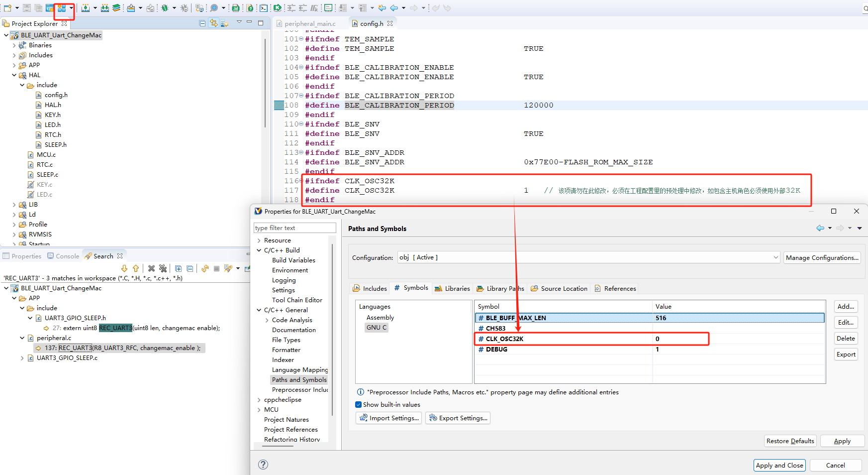Open the magnifier search toolbar icon
This screenshot has width=868, height=475.
214,8
